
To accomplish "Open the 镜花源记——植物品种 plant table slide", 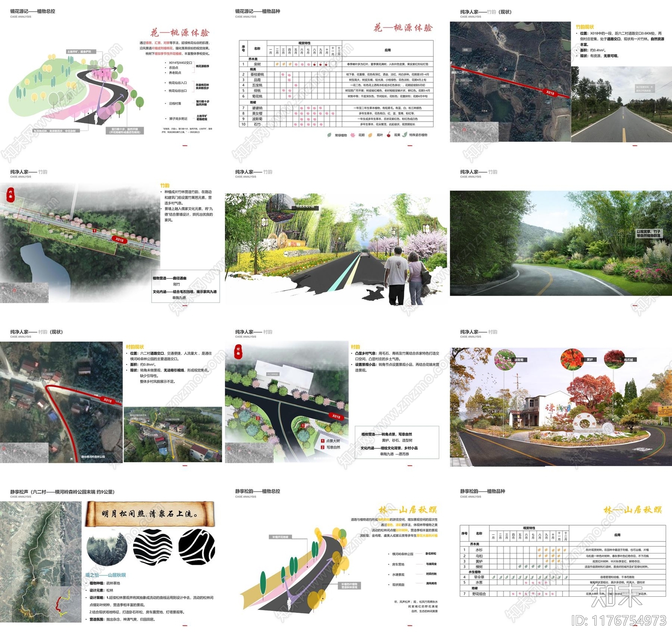I will 336,83.
